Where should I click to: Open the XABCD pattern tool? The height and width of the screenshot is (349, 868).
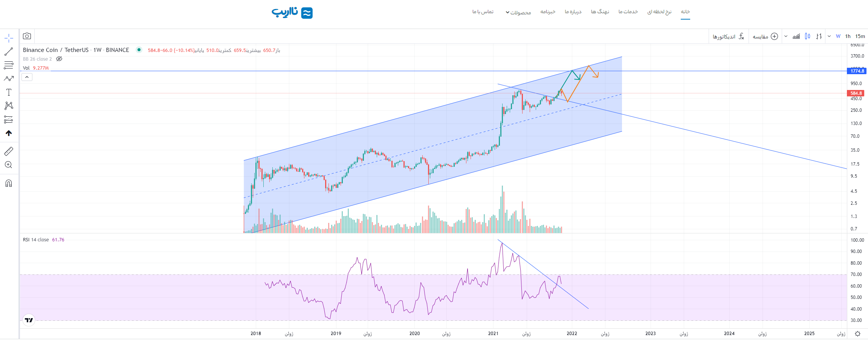[x=9, y=106]
